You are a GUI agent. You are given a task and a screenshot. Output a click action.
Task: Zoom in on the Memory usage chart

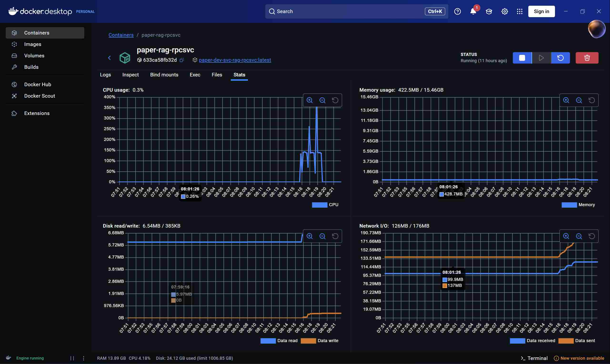[566, 100]
